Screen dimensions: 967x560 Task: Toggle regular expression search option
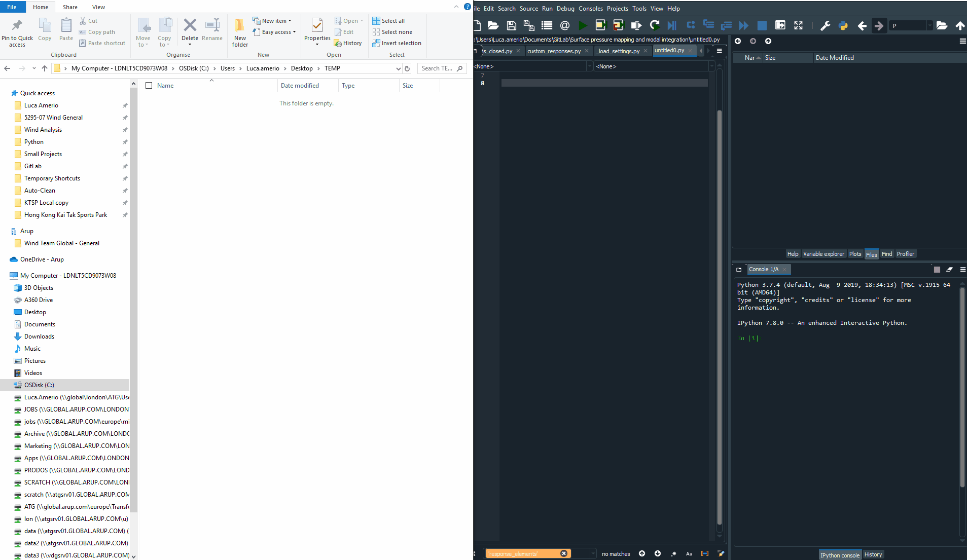point(673,553)
